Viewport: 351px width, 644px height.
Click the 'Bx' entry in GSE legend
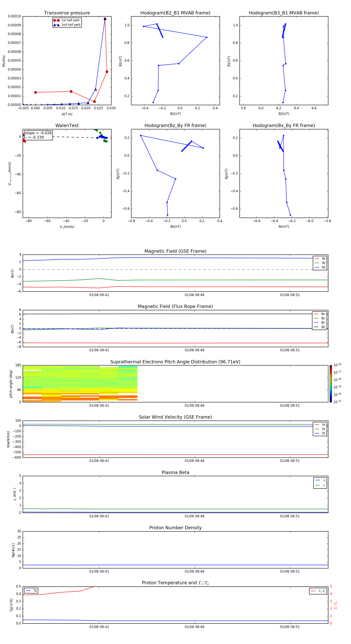click(x=320, y=259)
